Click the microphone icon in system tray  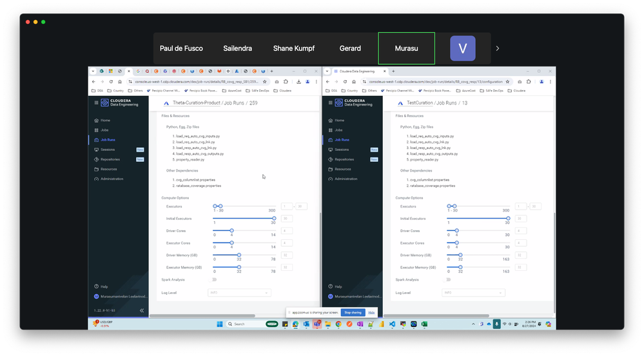coord(496,324)
